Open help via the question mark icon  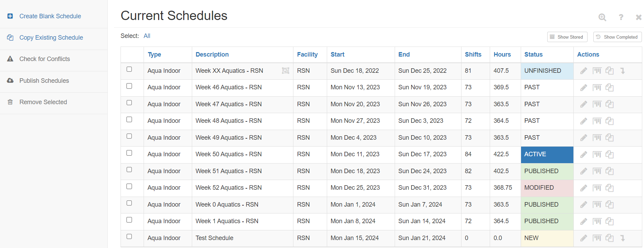tap(621, 17)
